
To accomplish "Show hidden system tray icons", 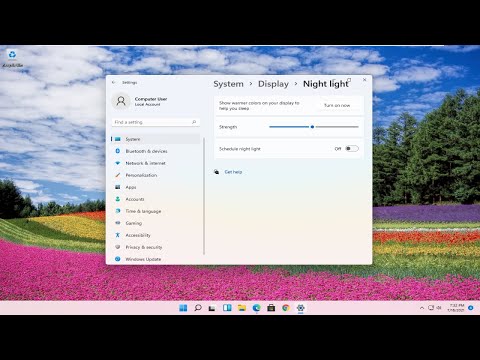I will point(422,308).
